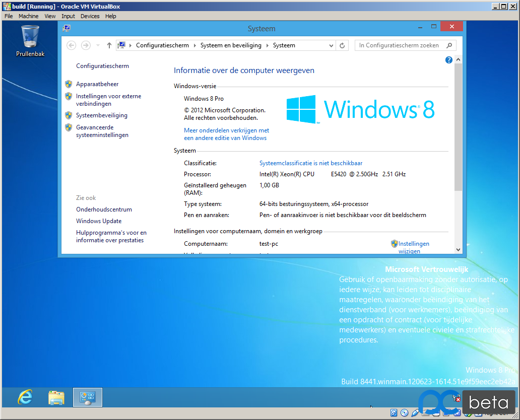Click the scroll down arrow of window scrollbar
The height and width of the screenshot is (420, 520).
click(x=459, y=250)
